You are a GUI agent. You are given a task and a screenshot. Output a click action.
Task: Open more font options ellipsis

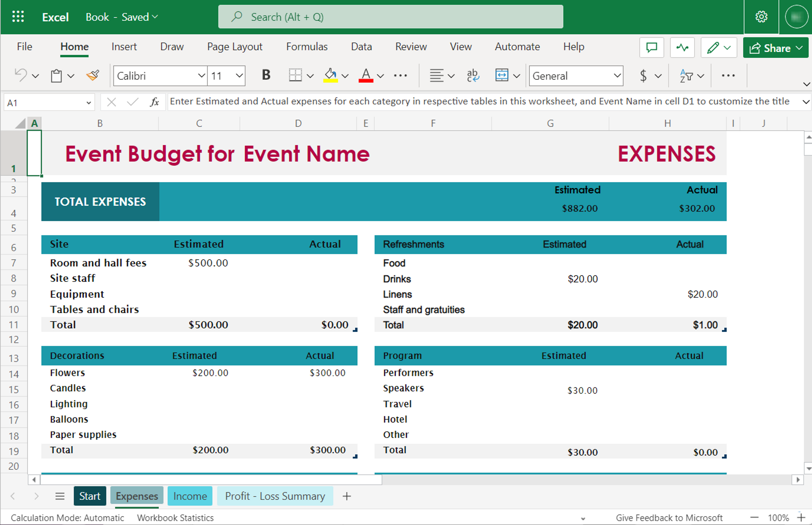click(x=400, y=75)
